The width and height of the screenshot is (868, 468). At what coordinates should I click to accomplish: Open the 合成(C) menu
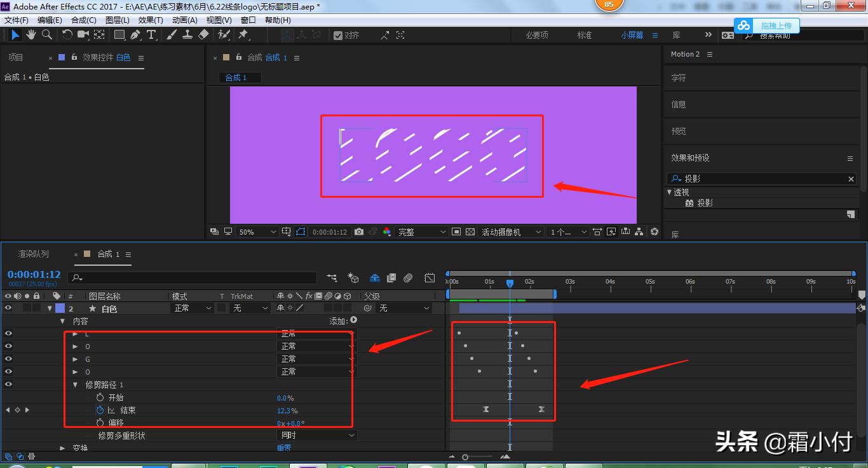(83, 20)
